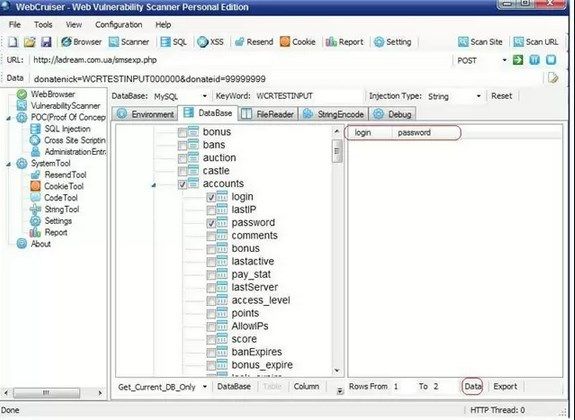The width and height of the screenshot is (575, 420).
Task: Uncheck the login column checkbox
Action: point(211,197)
